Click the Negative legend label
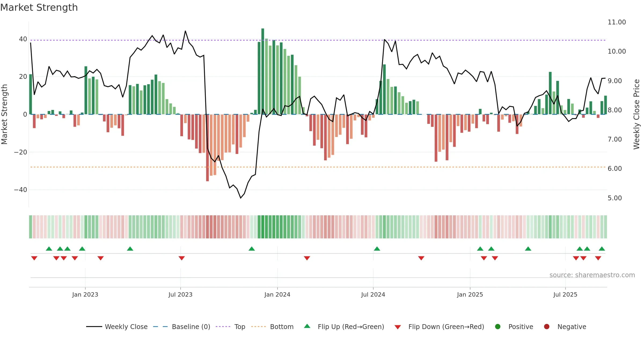 572,327
